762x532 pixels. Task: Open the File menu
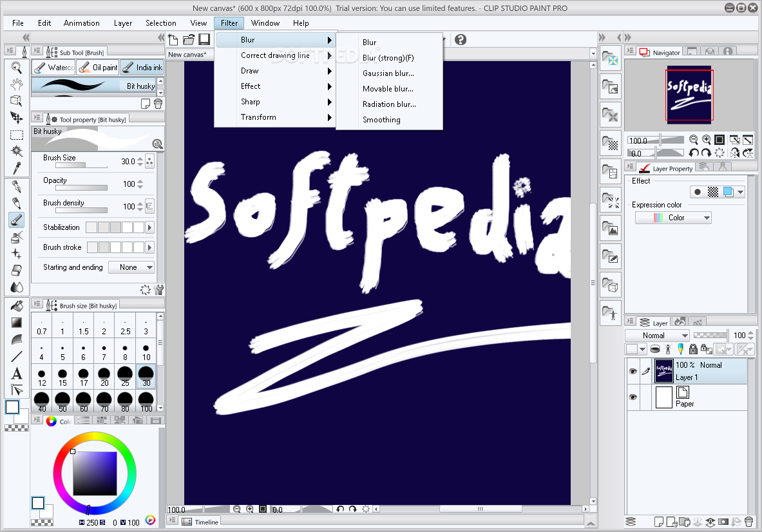click(x=18, y=23)
